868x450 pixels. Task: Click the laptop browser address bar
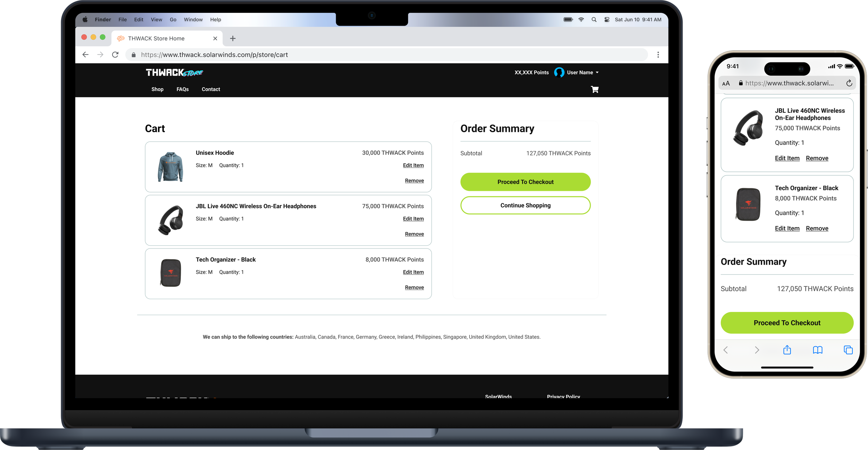[386, 55]
